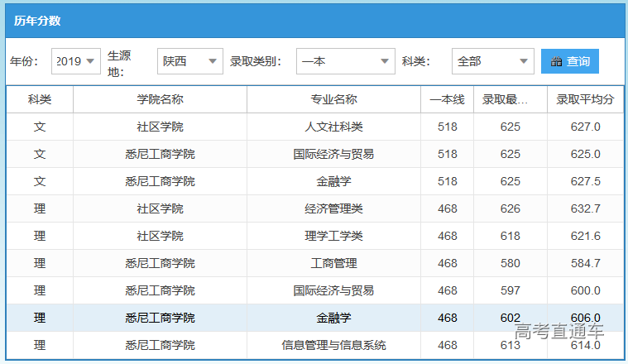Select the 人文社科类 major row
The width and height of the screenshot is (628, 364).
point(333,127)
